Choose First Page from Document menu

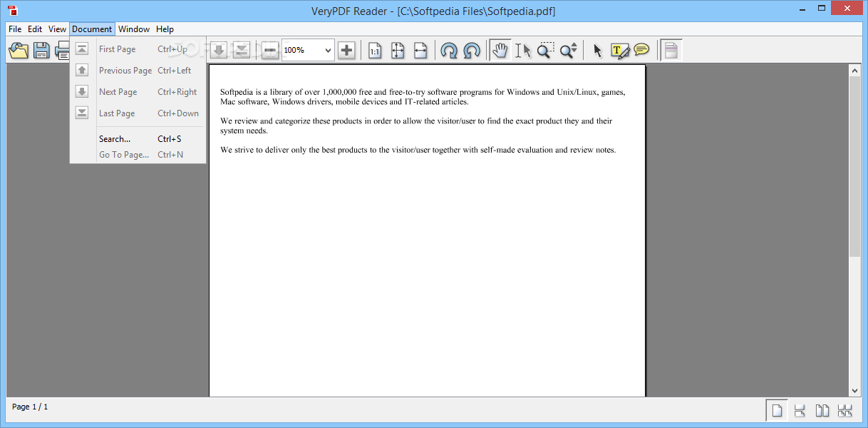138,49
